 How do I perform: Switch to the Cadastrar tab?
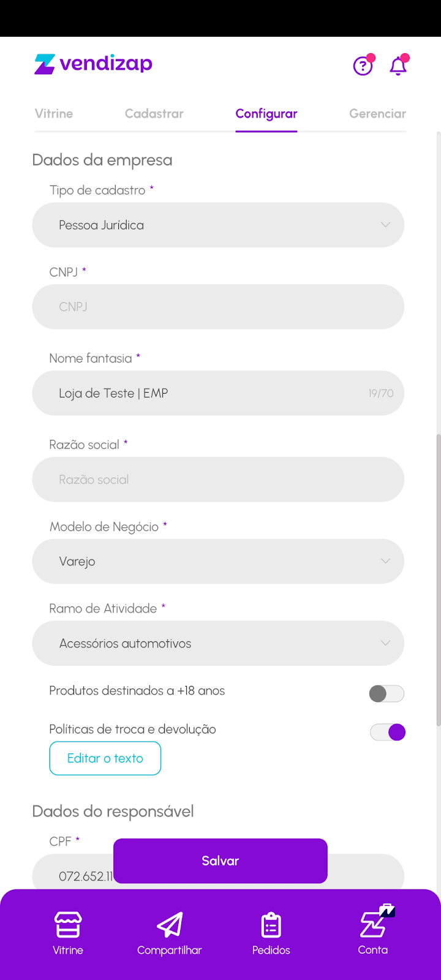(154, 114)
